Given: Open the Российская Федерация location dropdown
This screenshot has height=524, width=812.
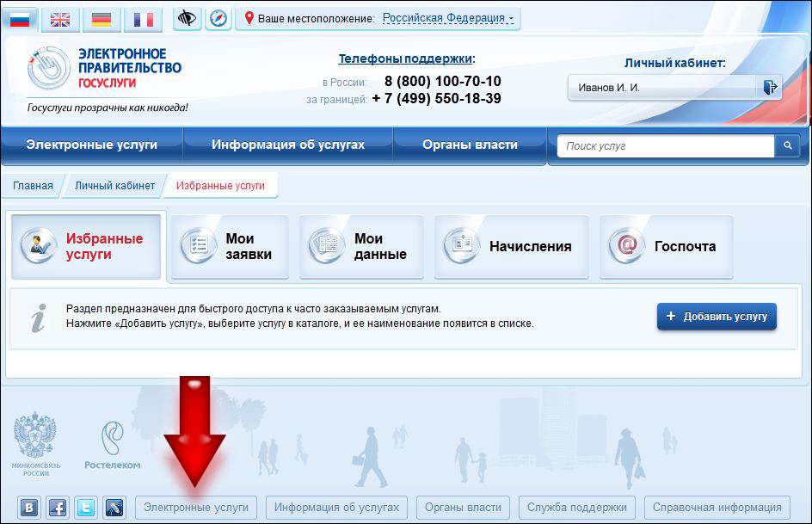Looking at the screenshot, I should coord(448,18).
